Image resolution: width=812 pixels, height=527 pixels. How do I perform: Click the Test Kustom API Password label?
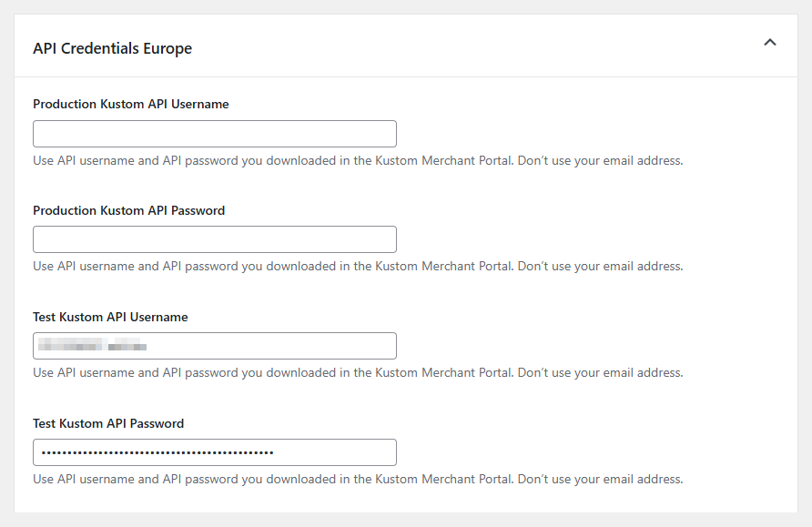pos(108,423)
